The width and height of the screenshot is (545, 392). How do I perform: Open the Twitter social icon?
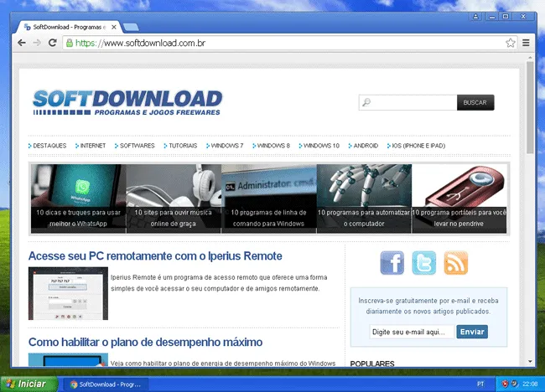click(424, 263)
